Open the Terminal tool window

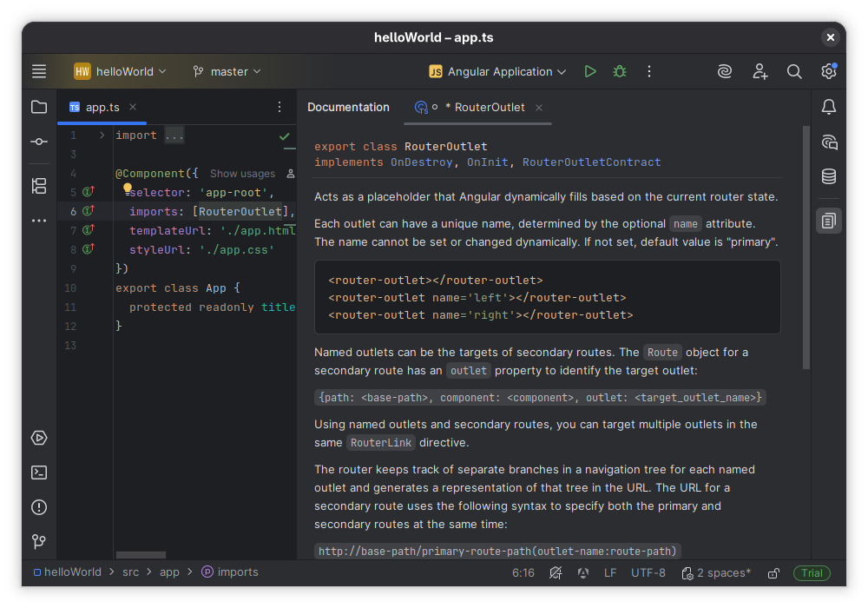click(x=39, y=473)
